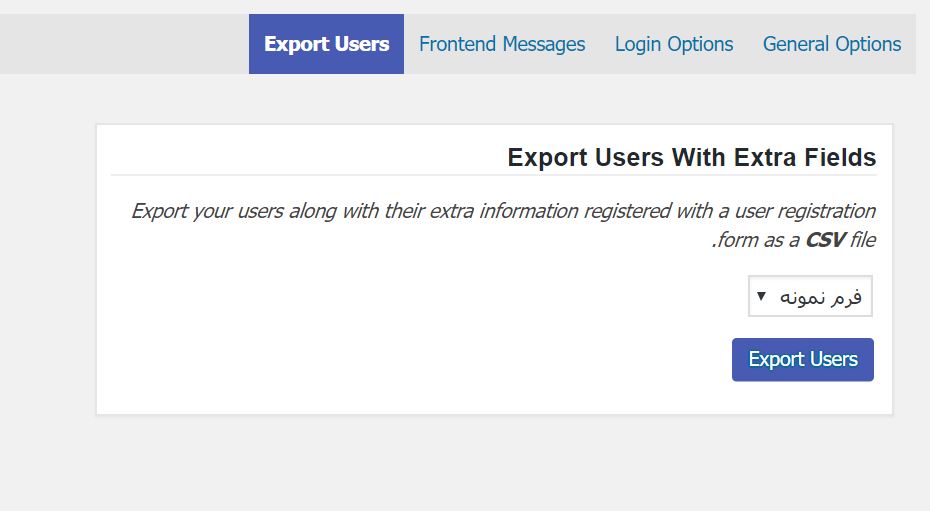Open the Export Users tab
Image resolution: width=930 pixels, height=511 pixels.
click(326, 44)
